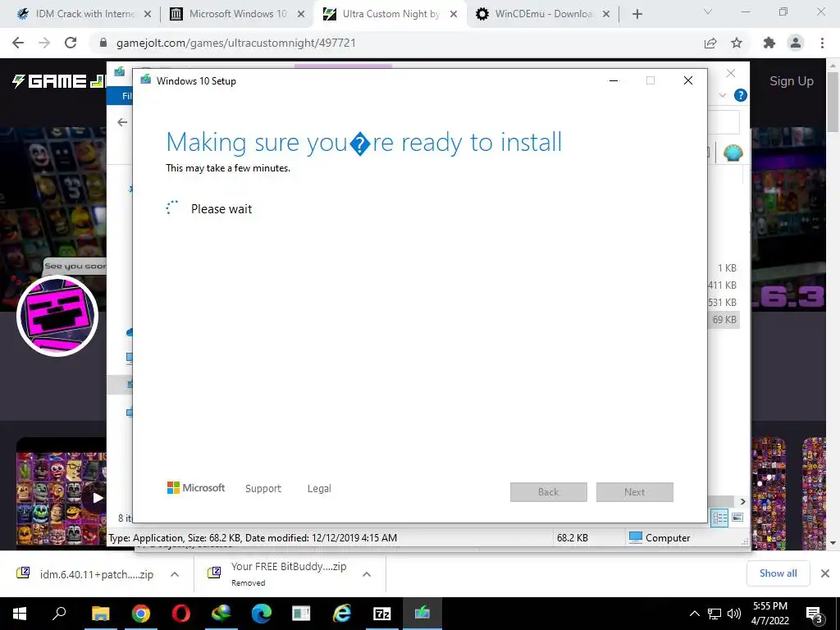This screenshot has width=840, height=630.
Task: Switch to Microsoft Windows 10 tab
Action: [x=230, y=14]
